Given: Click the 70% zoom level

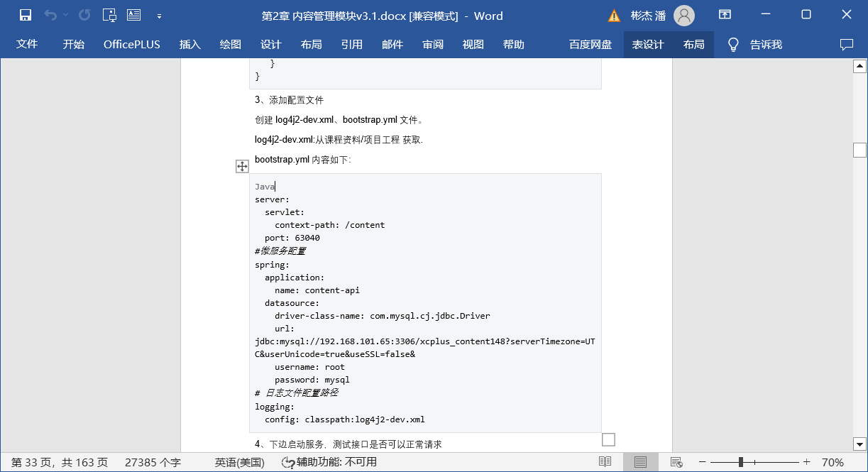Looking at the screenshot, I should tap(833, 462).
